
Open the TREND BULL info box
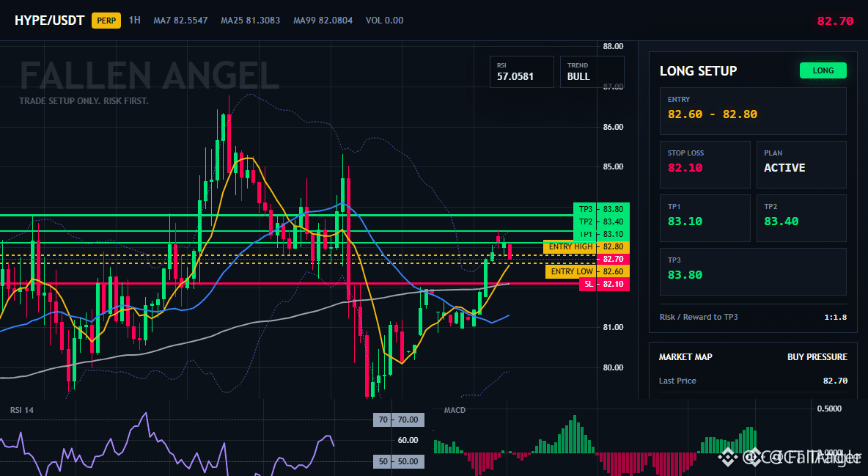pos(592,71)
